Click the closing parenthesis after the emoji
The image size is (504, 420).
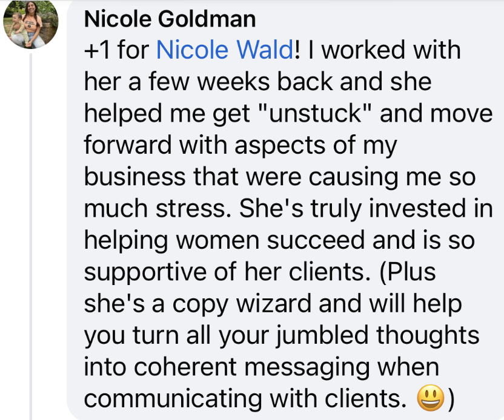[x=451, y=399]
